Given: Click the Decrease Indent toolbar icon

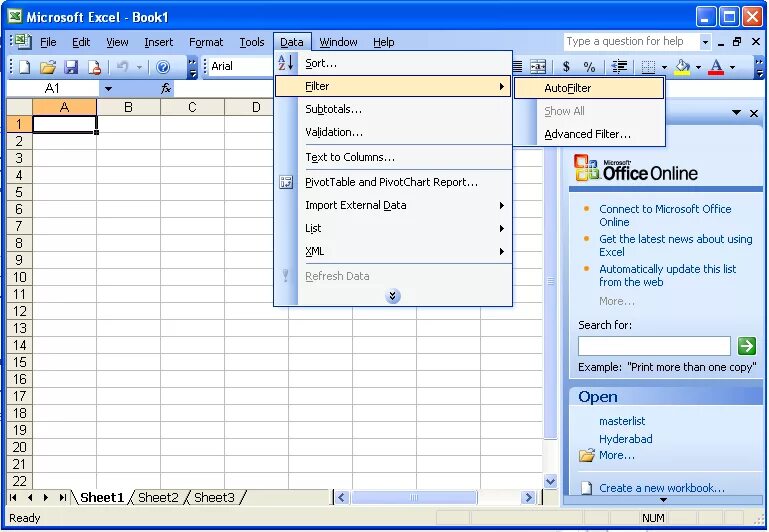Looking at the screenshot, I should (x=620, y=66).
